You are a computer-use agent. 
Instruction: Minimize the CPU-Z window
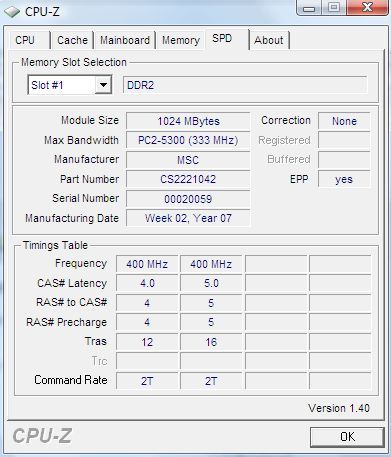[x=309, y=8]
